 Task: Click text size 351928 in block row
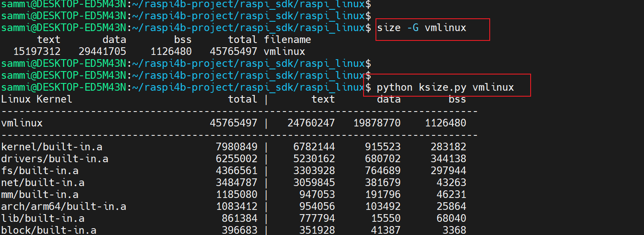pos(317,230)
